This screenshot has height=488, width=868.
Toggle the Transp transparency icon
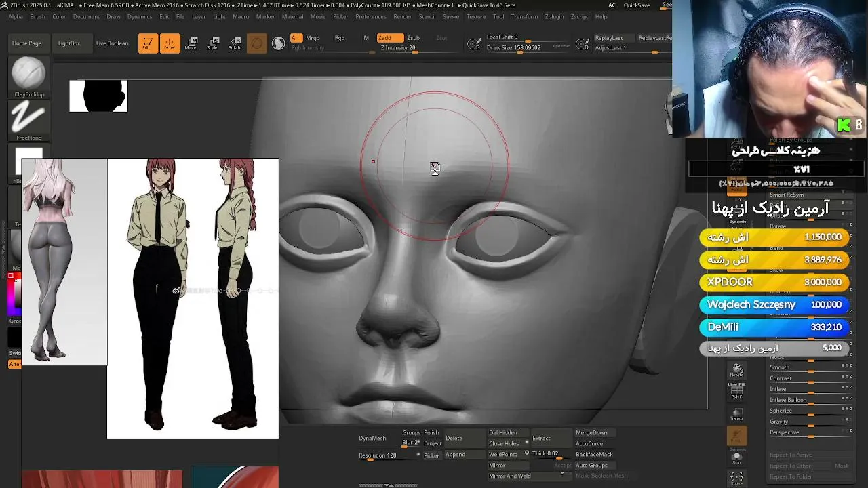(x=736, y=413)
